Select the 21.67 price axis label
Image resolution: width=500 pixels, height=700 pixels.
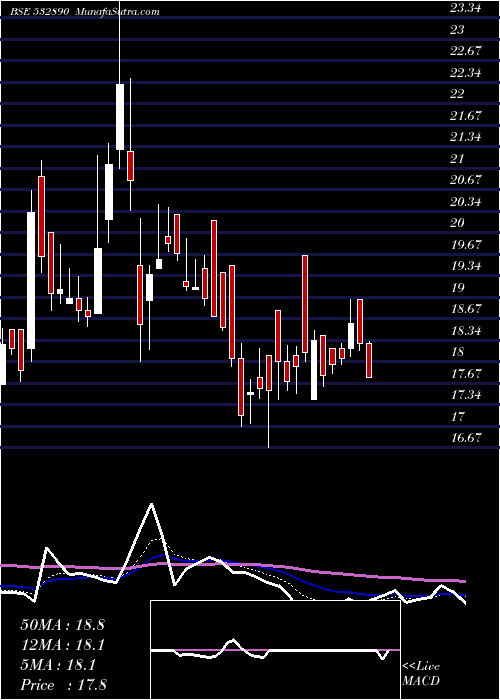(x=466, y=116)
